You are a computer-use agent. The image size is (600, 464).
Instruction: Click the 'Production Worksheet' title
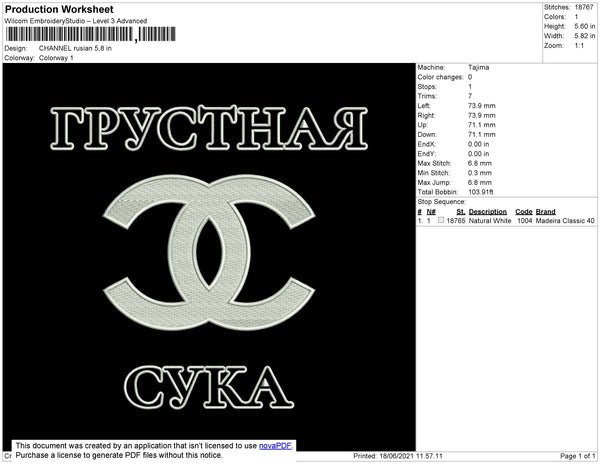click(x=59, y=10)
